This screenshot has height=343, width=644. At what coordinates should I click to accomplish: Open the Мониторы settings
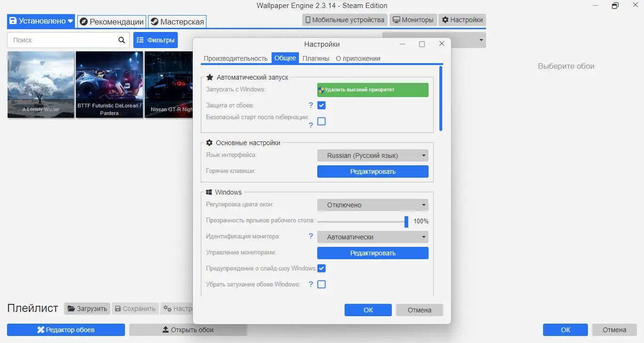[x=413, y=20]
